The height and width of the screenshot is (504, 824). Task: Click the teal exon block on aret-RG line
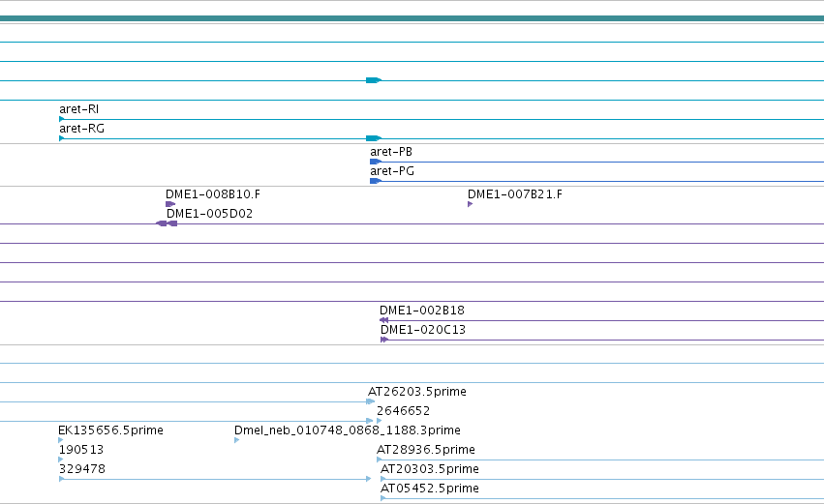pyautogui.click(x=374, y=138)
